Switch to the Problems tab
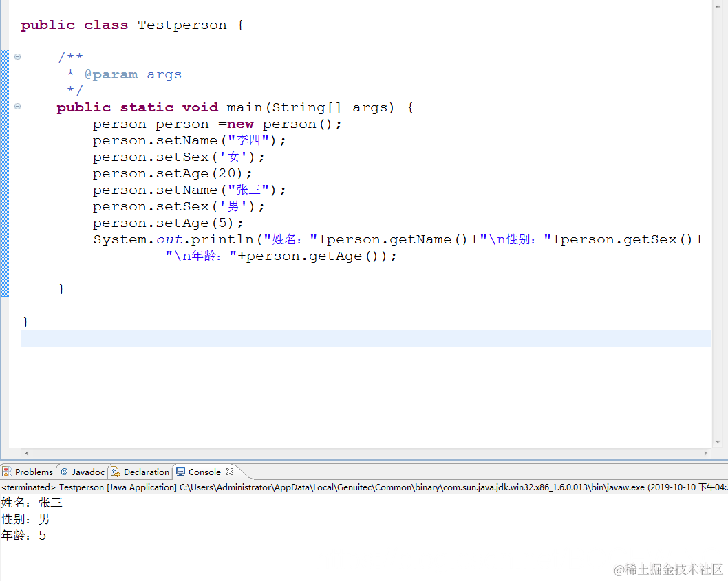This screenshot has height=581, width=728. [x=28, y=472]
